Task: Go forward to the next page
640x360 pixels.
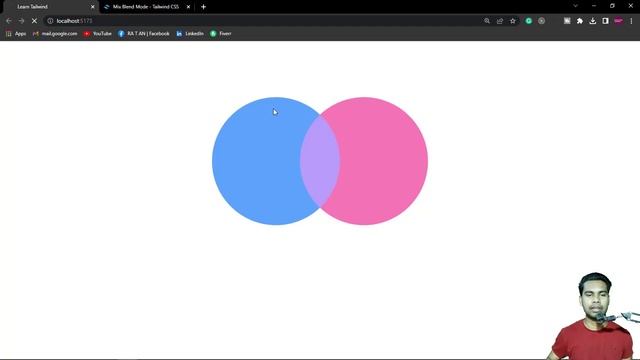Action: click(x=21, y=21)
